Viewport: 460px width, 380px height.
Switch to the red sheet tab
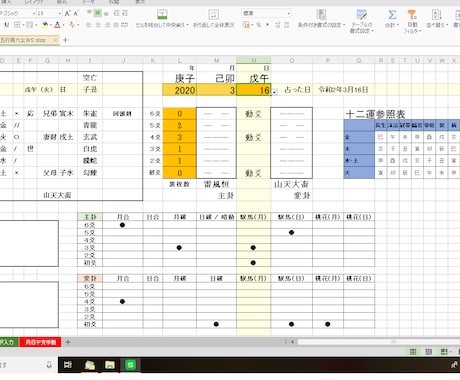(41, 342)
